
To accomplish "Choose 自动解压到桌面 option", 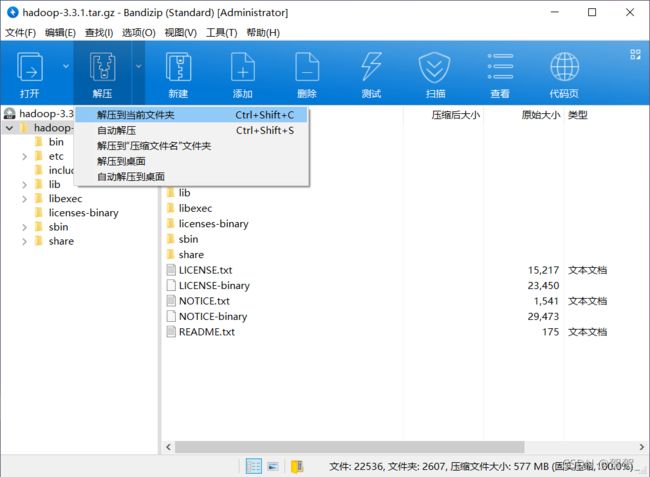I will click(x=192, y=177).
